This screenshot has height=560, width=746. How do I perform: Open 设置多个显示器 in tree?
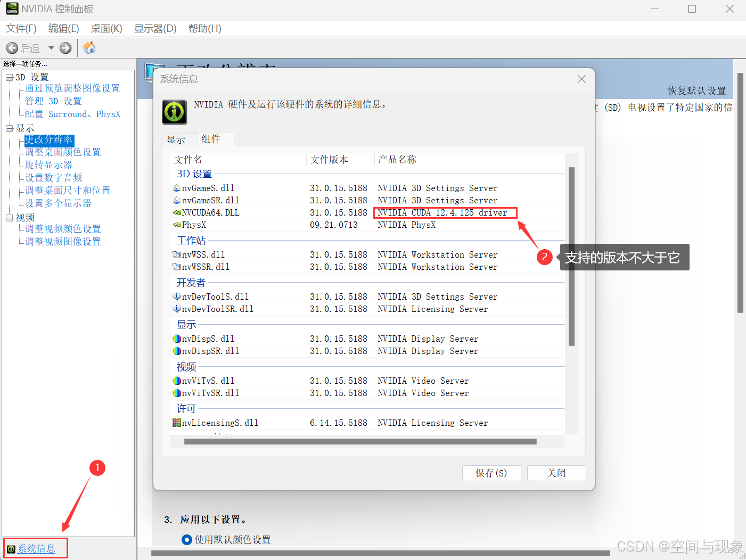[58, 203]
